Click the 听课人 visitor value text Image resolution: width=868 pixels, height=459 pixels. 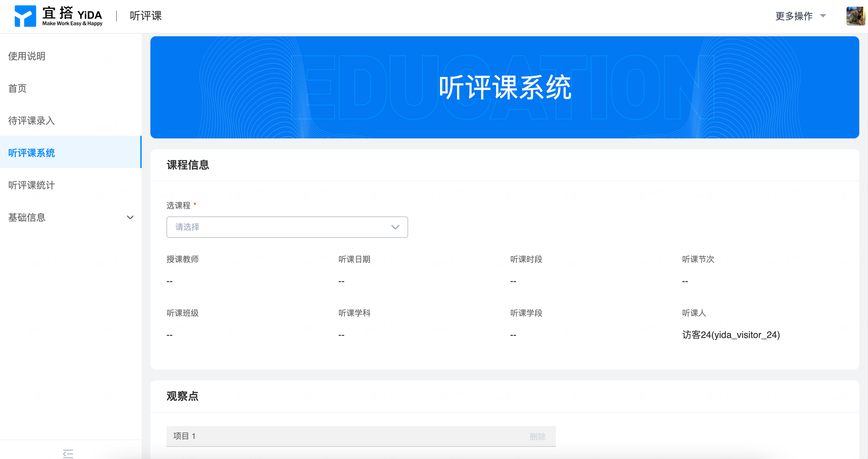click(x=731, y=335)
